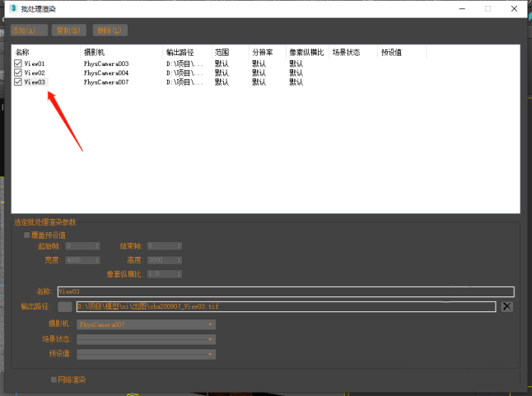Click PhysCamera004 camera cell
Viewport: 532px width, 396px height.
tap(106, 72)
